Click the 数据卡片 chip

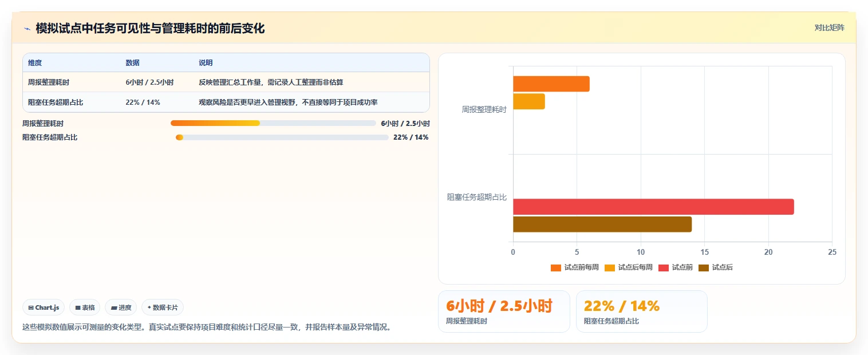coord(163,307)
